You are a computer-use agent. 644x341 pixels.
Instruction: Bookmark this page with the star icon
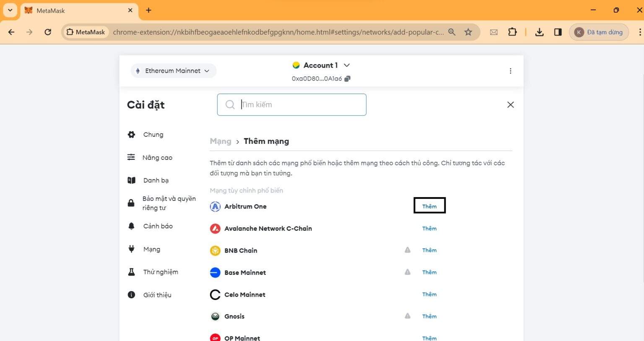tap(468, 32)
